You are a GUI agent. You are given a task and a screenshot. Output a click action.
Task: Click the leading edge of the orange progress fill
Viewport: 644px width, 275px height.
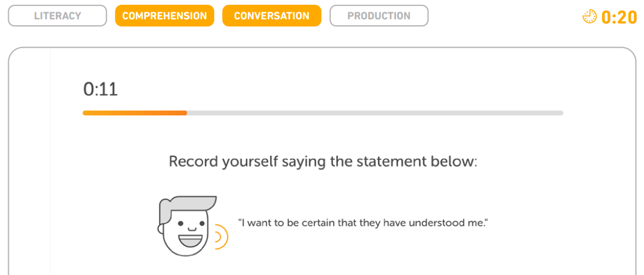[x=185, y=113]
